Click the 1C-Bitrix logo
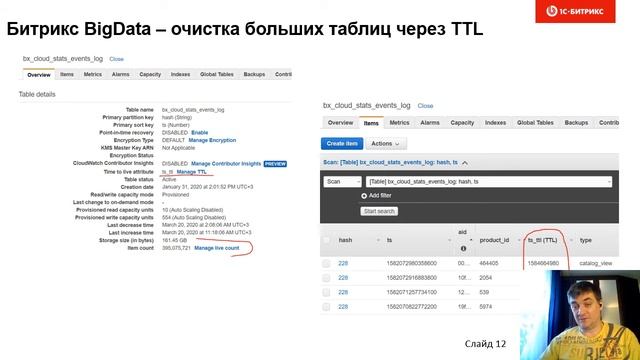The height and width of the screenshot is (360, 640). (575, 11)
